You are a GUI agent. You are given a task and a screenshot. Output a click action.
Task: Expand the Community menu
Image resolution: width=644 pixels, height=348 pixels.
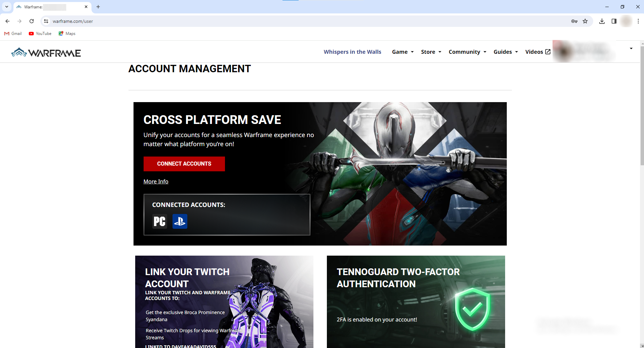(467, 52)
